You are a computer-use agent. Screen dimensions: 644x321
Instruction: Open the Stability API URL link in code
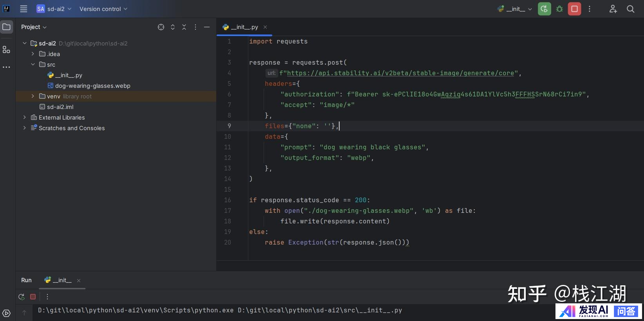(x=400, y=73)
